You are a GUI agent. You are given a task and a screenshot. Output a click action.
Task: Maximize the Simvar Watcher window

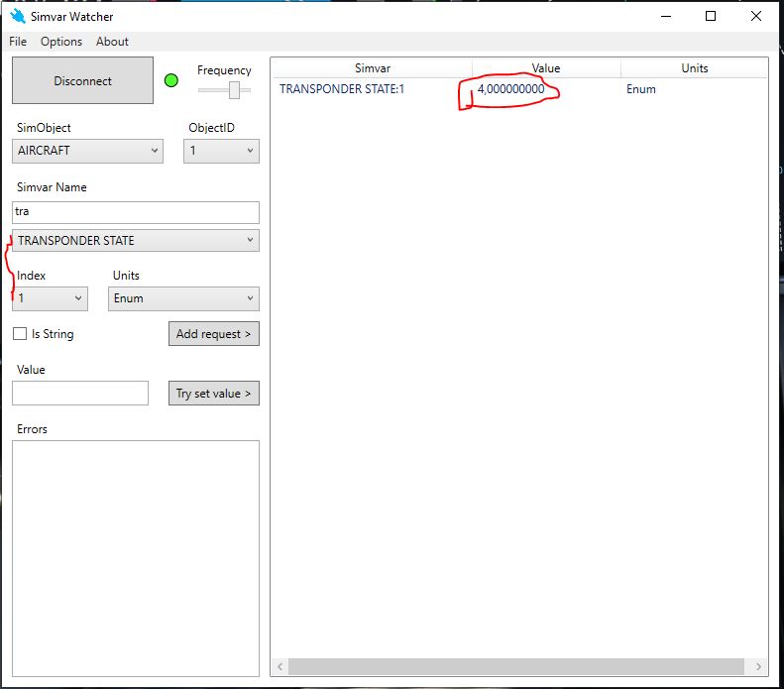[711, 16]
